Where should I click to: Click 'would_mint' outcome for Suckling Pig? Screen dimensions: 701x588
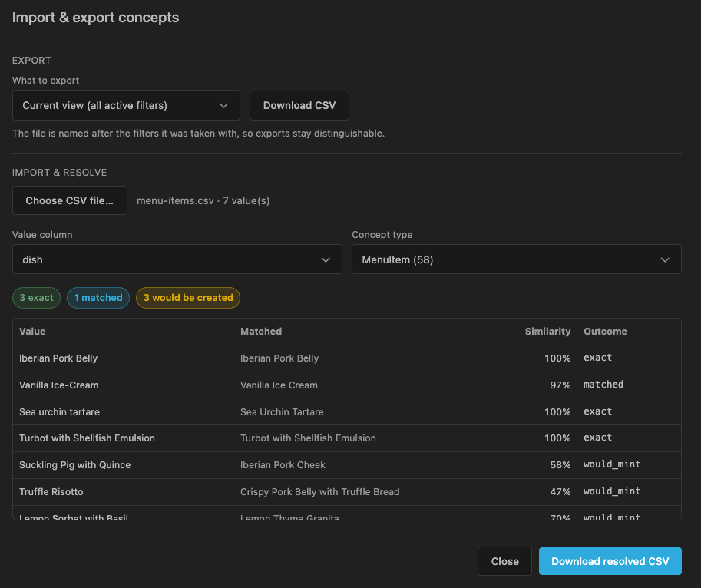pyautogui.click(x=612, y=464)
